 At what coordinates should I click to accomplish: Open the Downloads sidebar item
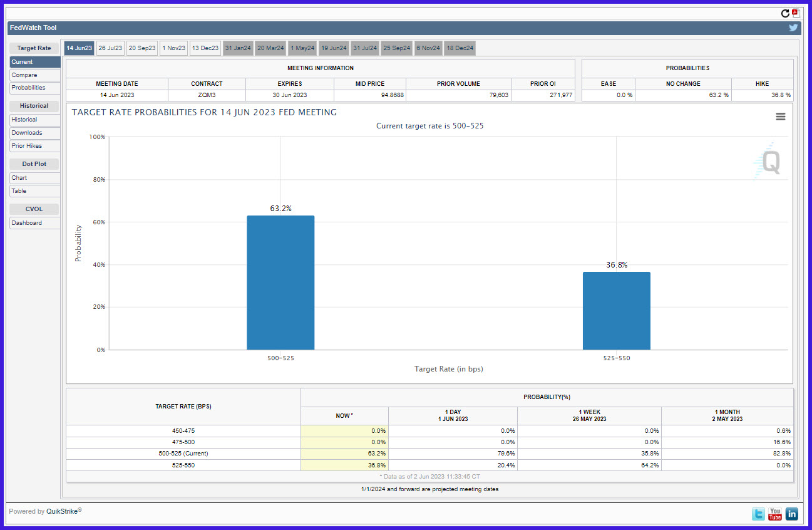coord(35,133)
